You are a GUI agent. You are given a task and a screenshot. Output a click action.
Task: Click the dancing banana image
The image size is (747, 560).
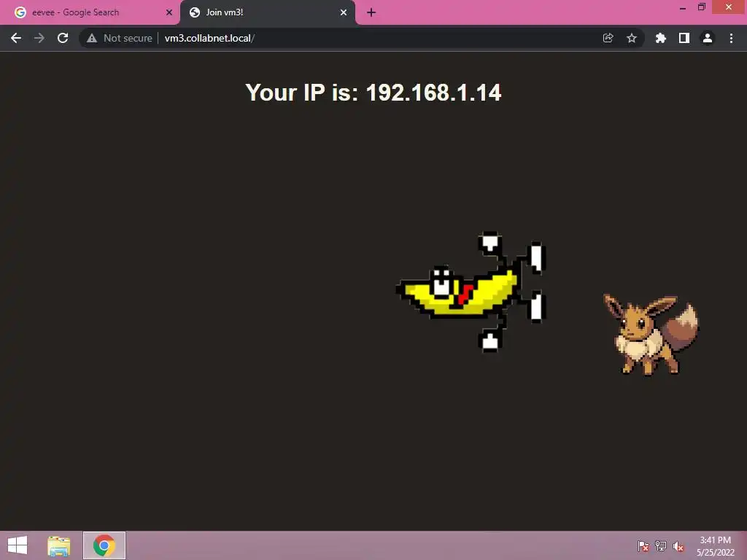[x=471, y=292]
